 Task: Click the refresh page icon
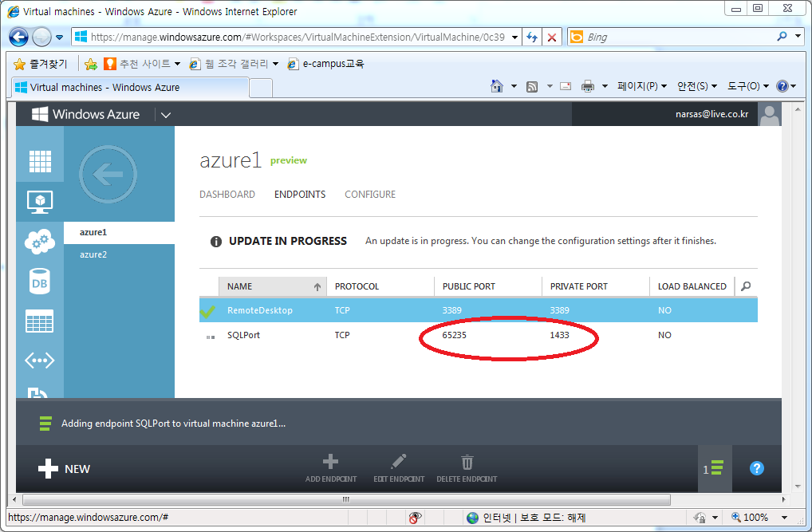pyautogui.click(x=532, y=37)
